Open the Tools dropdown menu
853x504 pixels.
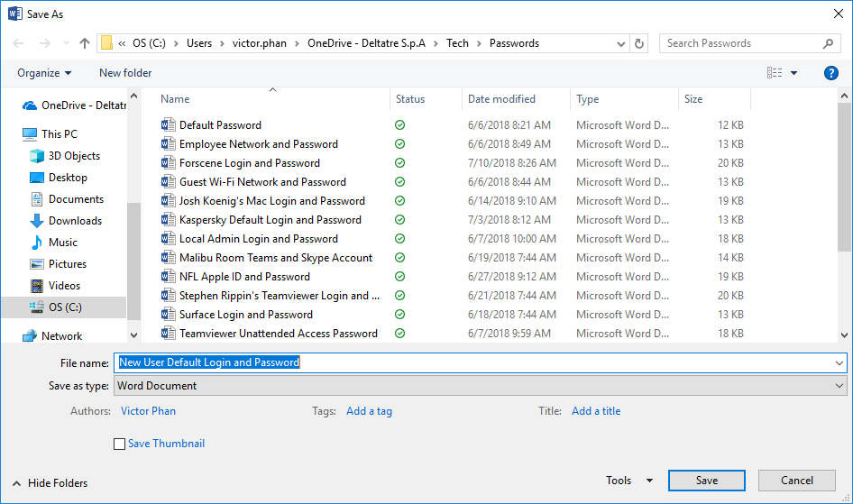[x=629, y=481]
